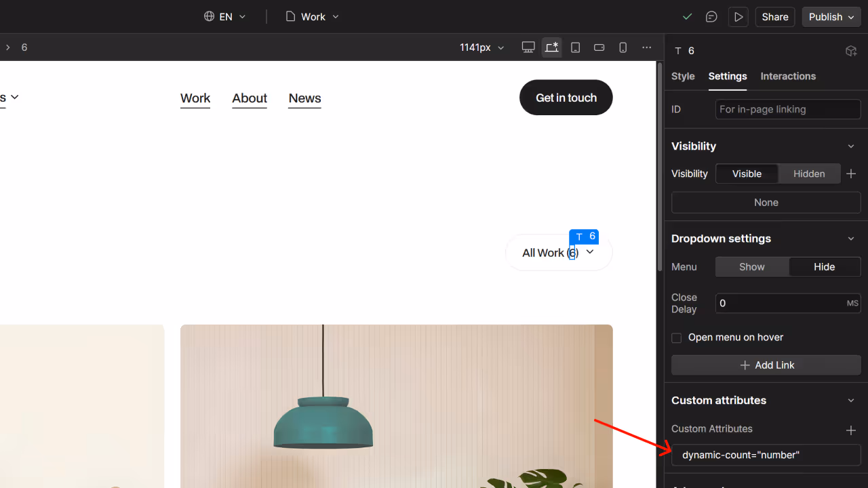
Task: Add a new custom attribute with the plus icon
Action: 851,430
